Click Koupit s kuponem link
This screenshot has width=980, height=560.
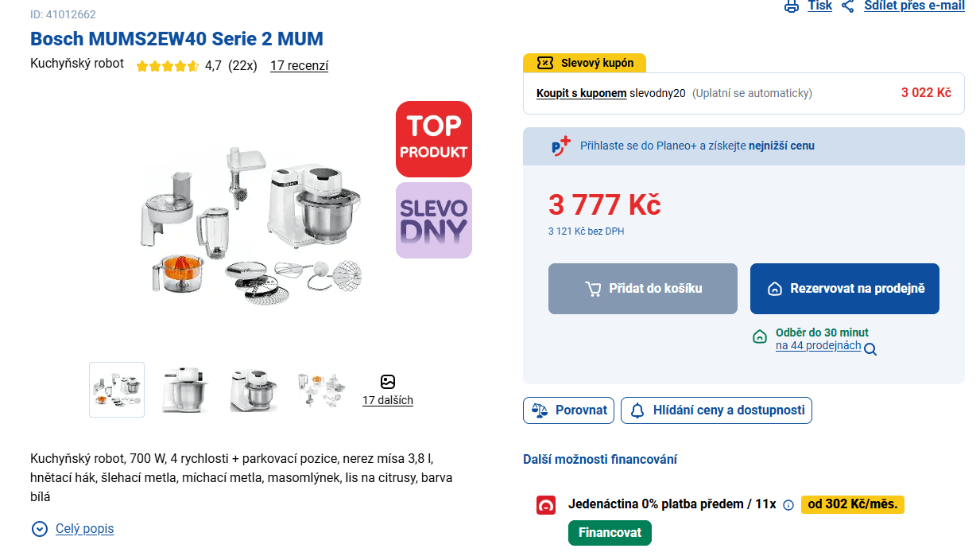[x=581, y=93]
